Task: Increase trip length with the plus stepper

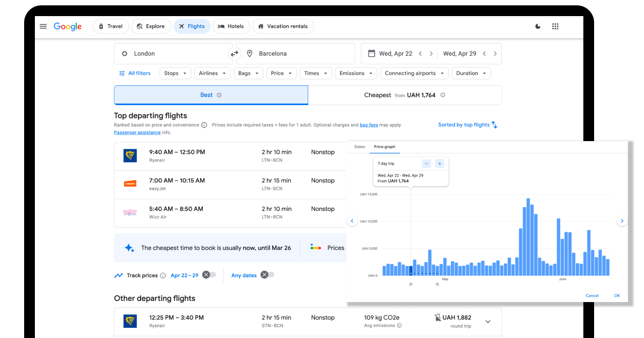Action: point(440,163)
